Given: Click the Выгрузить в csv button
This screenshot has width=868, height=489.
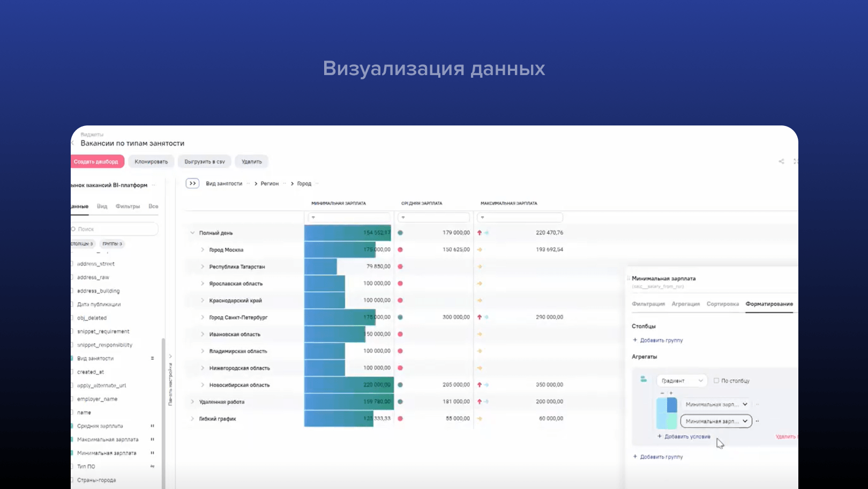Looking at the screenshot, I should click(x=205, y=161).
